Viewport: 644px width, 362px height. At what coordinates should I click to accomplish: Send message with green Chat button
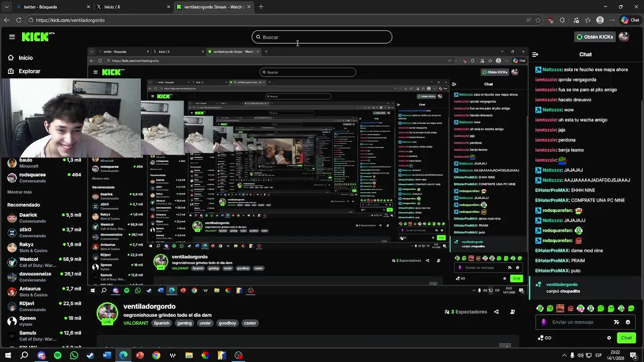(x=626, y=338)
